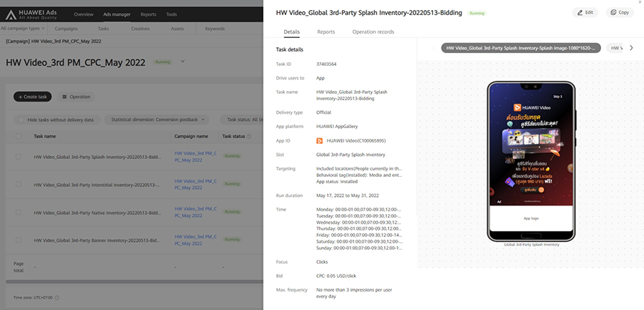
Task: Open Statistical dimension dropdown
Action: coord(157,120)
